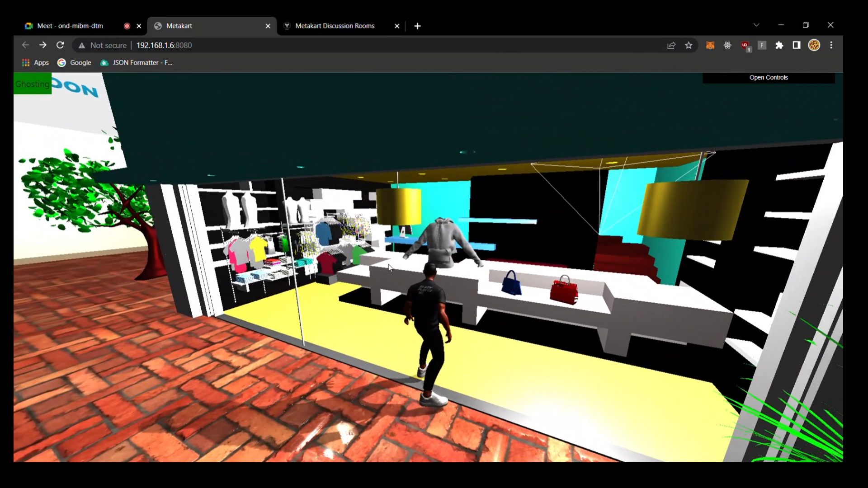Open the tab search dropdown arrow
The image size is (868, 488).
756,25
